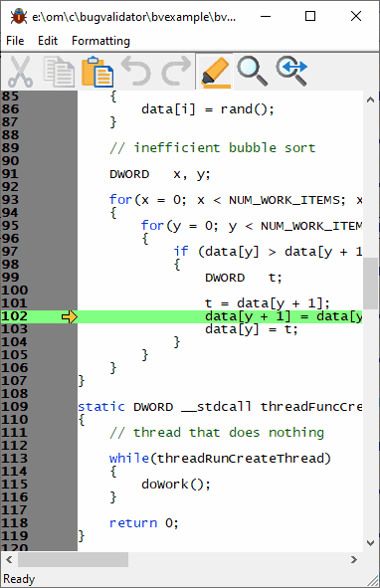
Task: Click the vertical scrollbar up arrow
Action: [x=371, y=99]
